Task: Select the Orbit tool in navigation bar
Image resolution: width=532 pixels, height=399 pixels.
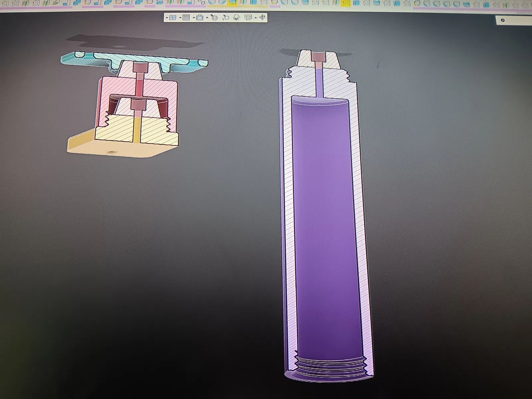Action: [263, 18]
